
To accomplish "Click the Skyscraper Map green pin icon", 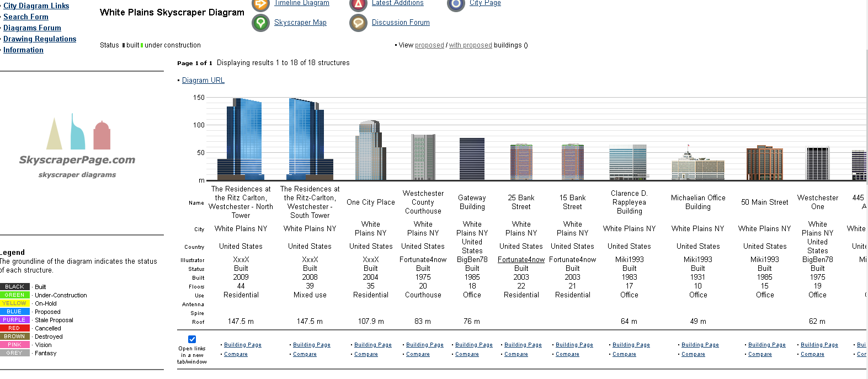I will coord(260,23).
